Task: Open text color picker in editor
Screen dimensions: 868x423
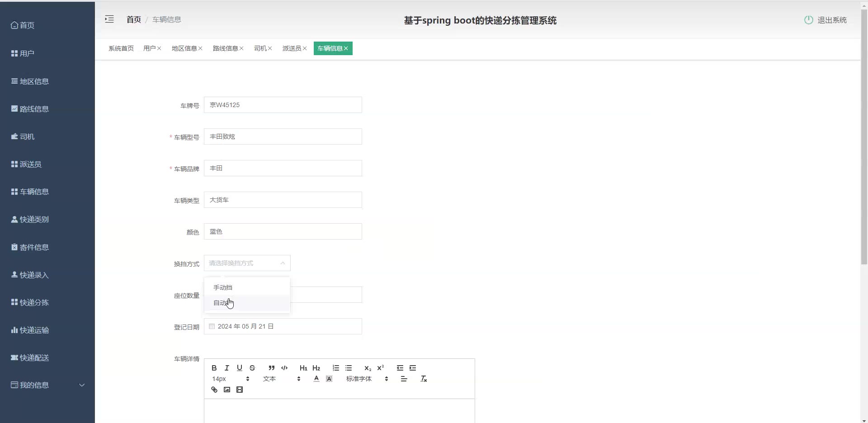Action: point(316,379)
